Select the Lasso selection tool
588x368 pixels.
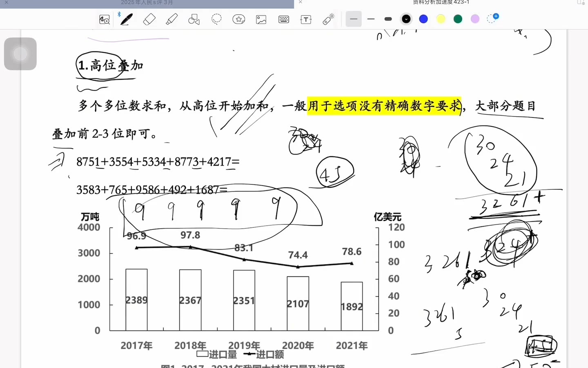click(216, 19)
